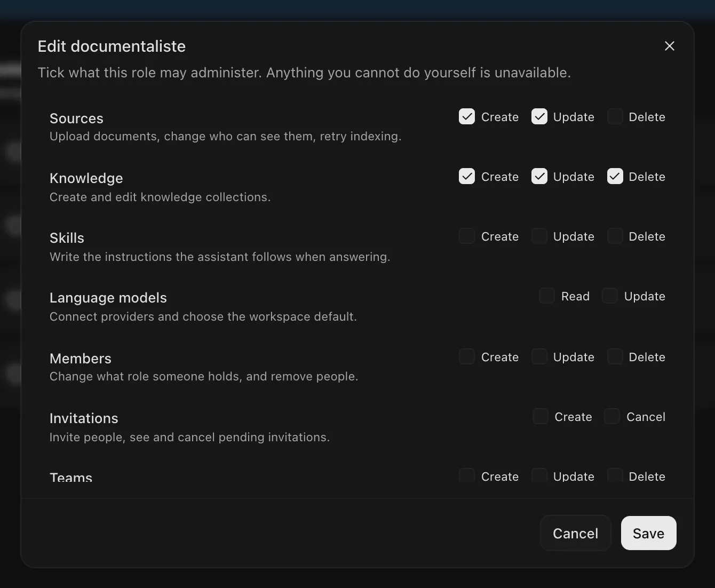Click "Invite people, see and cancel pending invitations."
The image size is (715, 588).
(x=189, y=437)
